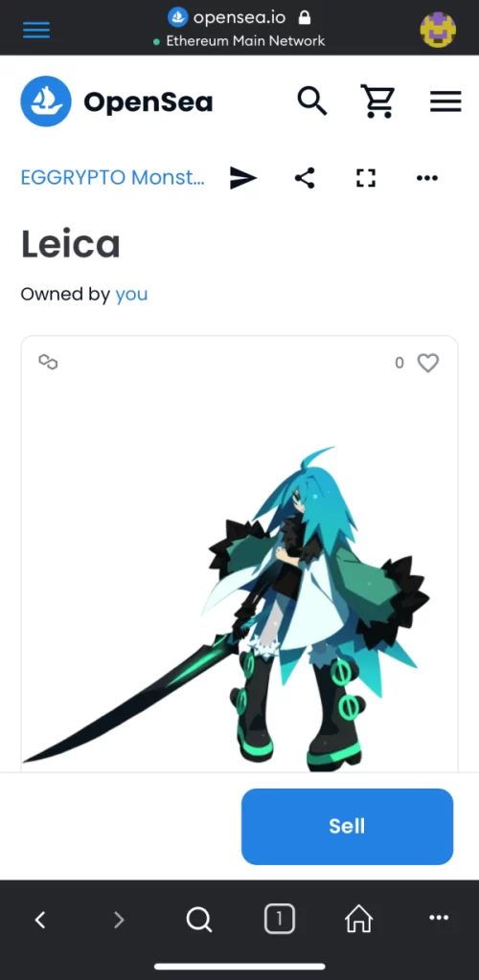Open OpenSea site navigation menu
Viewport: 479px width, 980px height.
tap(445, 101)
